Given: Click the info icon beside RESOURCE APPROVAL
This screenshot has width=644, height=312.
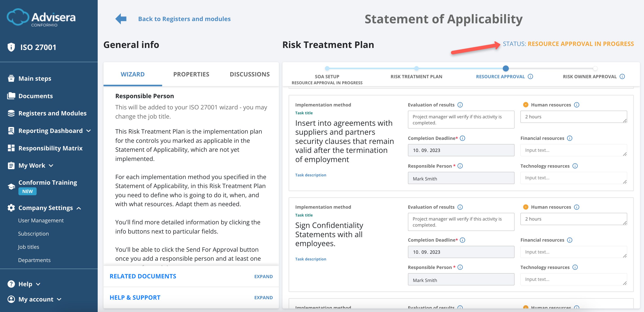Looking at the screenshot, I should (531, 77).
